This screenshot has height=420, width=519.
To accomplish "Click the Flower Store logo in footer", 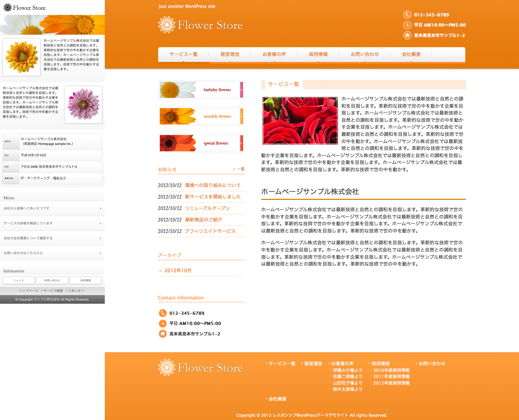I will (x=200, y=368).
